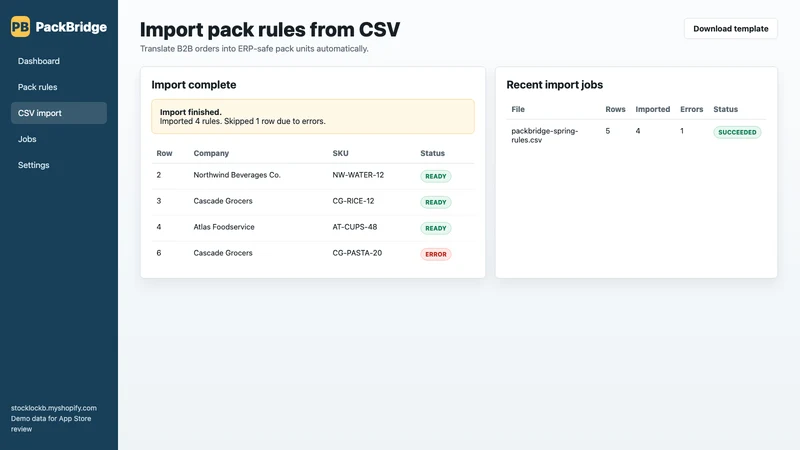Click the SUCCEEDED status badge
The height and width of the screenshot is (450, 800).
click(737, 132)
